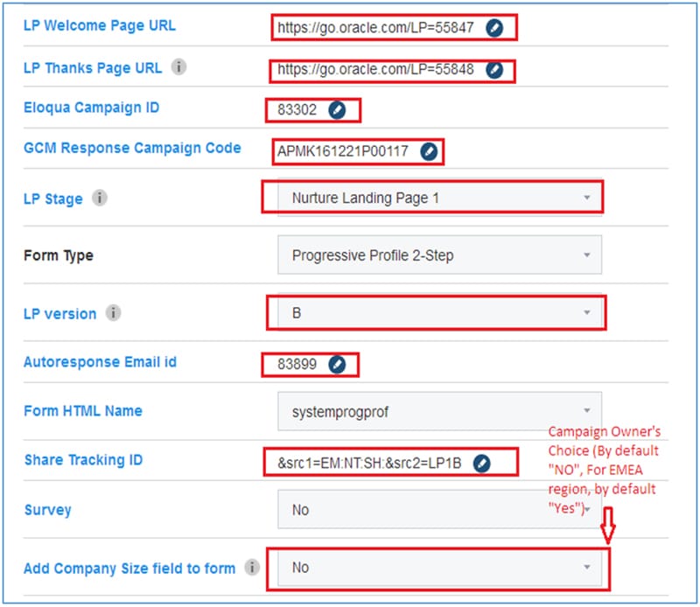The width and height of the screenshot is (700, 607).
Task: Edit the LP Thanks Page URL pencil icon
Action: point(494,70)
